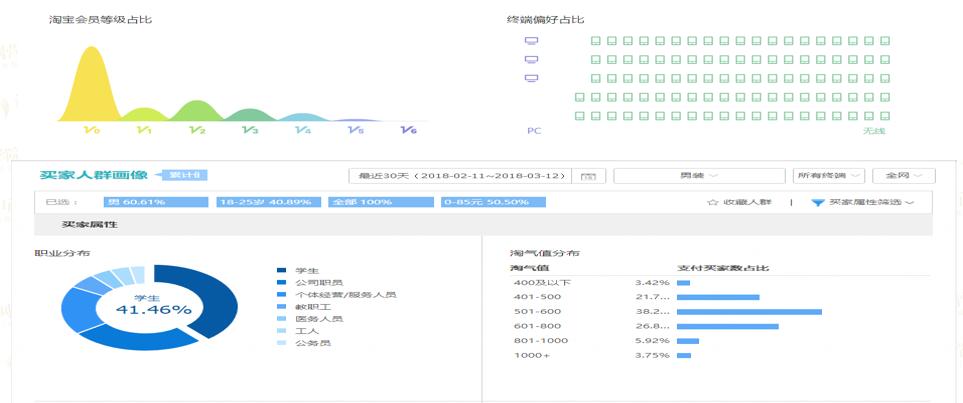Click the funnel icon for 买家属性筛选
The image size is (963, 403).
(817, 202)
